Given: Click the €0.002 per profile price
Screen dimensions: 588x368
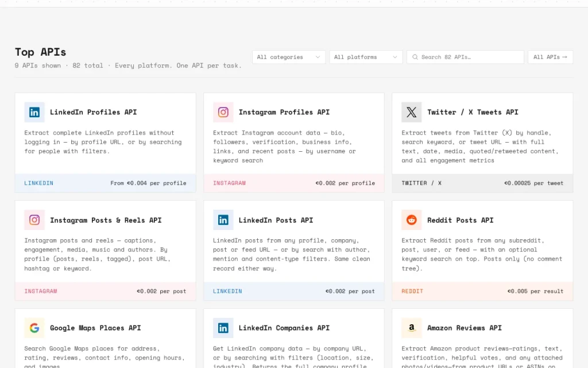Looking at the screenshot, I should coord(345,183).
